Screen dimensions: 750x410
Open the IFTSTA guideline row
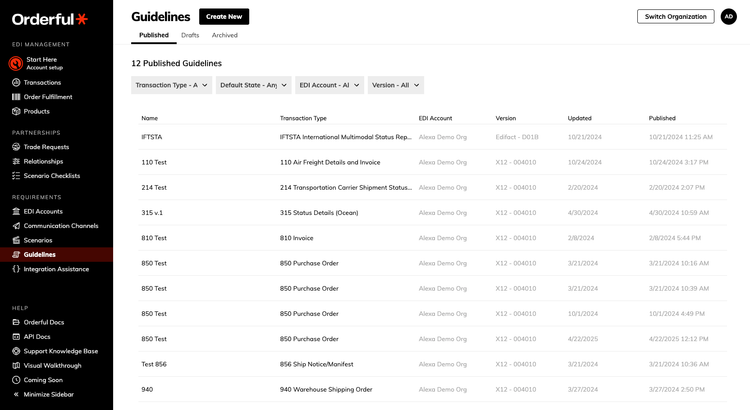pos(152,137)
